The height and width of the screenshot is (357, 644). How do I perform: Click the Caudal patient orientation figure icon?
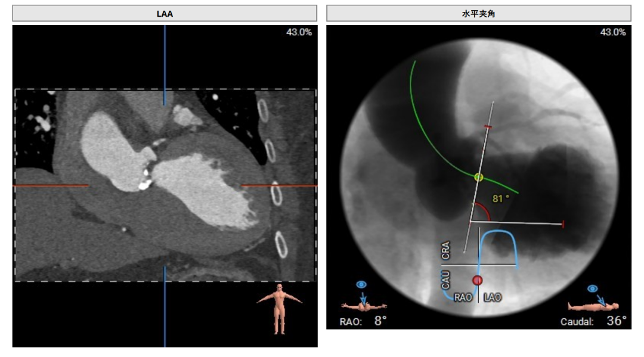pos(593,306)
